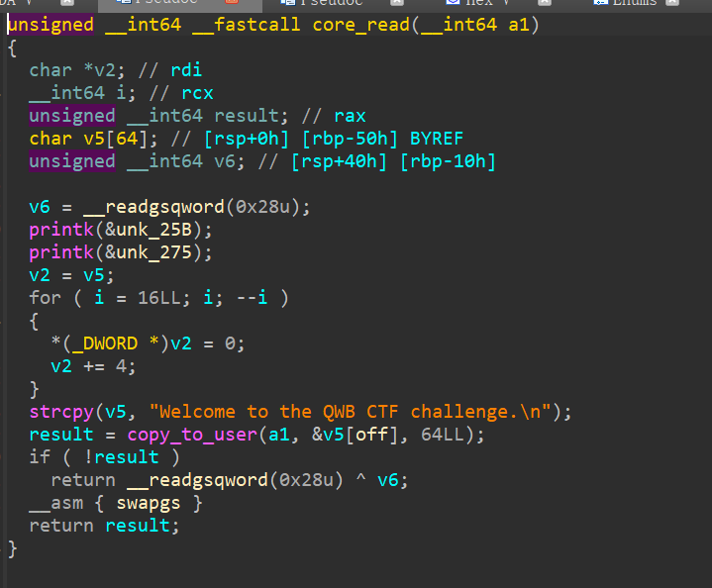Image resolution: width=712 pixels, height=588 pixels.
Task: Click the &unk_275 printk argument
Action: tap(148, 252)
